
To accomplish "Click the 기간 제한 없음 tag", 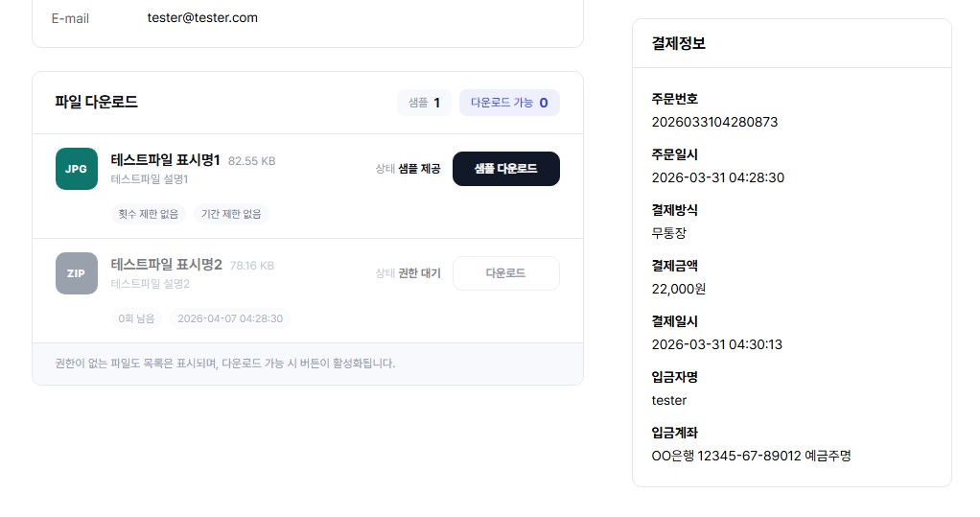I will [231, 214].
